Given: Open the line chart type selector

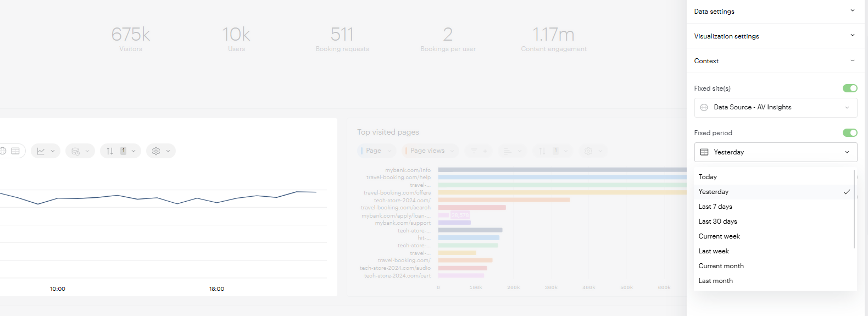Looking at the screenshot, I should coord(46,151).
